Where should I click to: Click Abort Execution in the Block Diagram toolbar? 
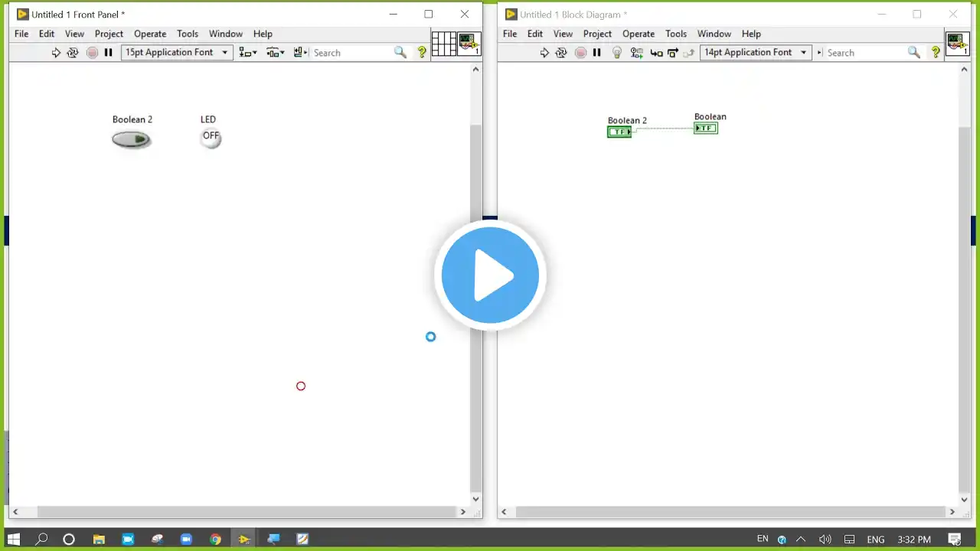point(580,53)
